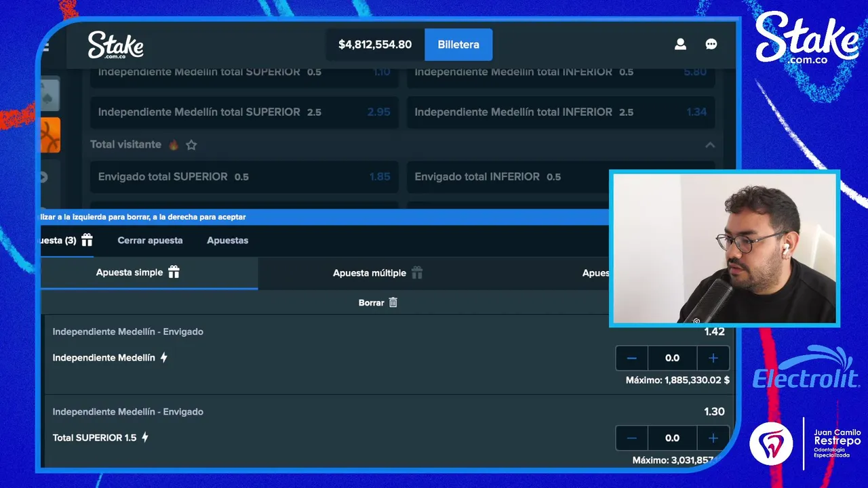Click gift icon on the bet slip tab
This screenshot has width=868, height=488.
(87, 240)
